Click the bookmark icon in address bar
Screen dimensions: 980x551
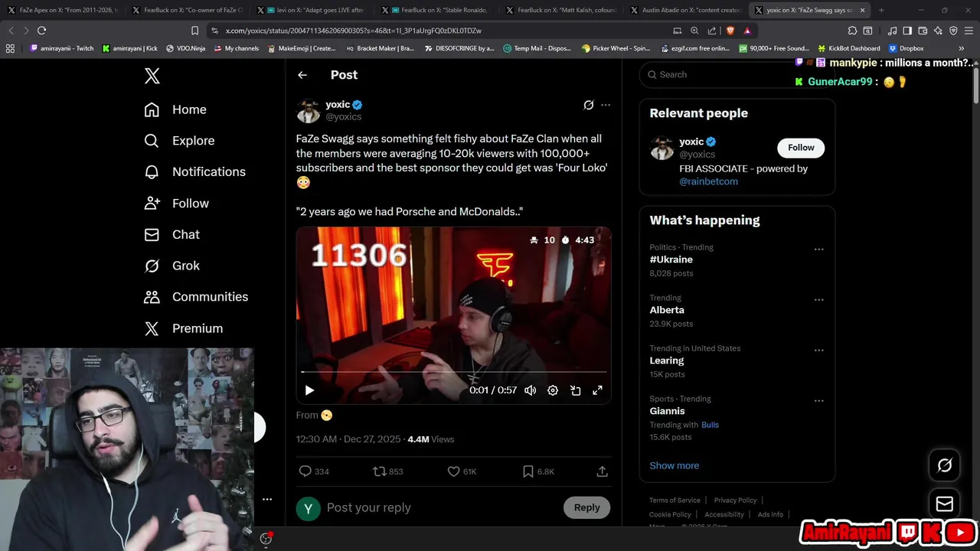pos(195,31)
